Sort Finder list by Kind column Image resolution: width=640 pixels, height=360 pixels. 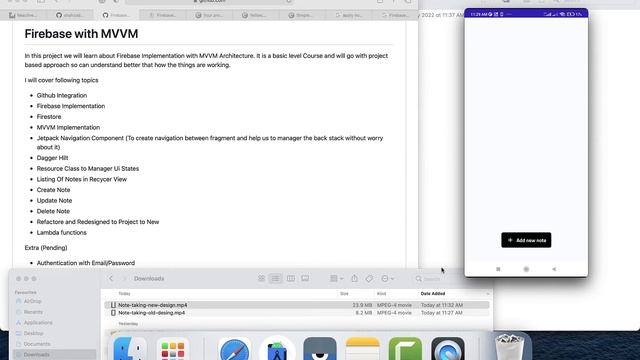(x=381, y=293)
